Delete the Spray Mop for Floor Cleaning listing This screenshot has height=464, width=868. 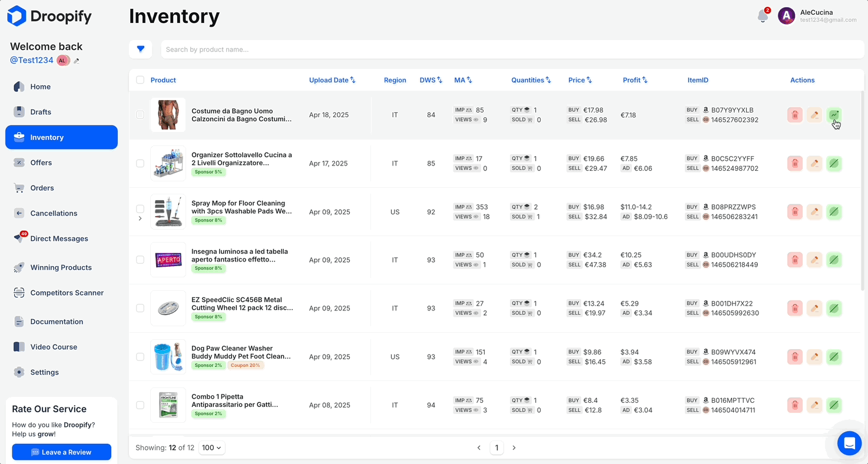(795, 211)
